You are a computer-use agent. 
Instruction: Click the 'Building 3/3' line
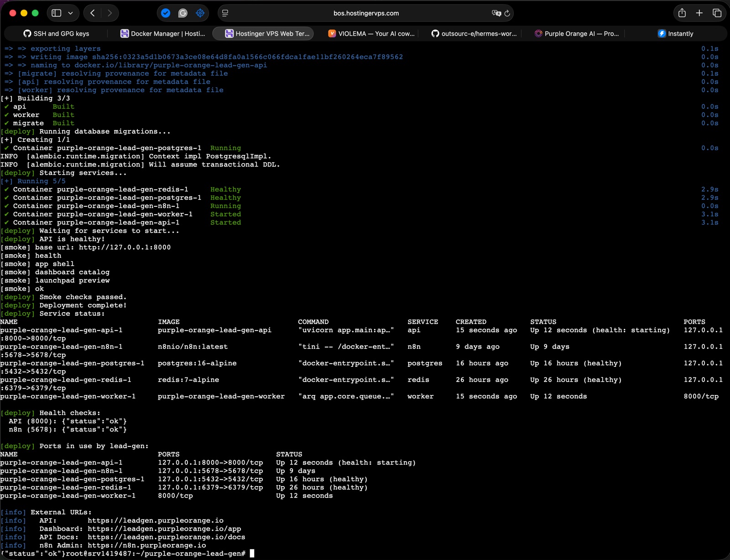coord(35,98)
